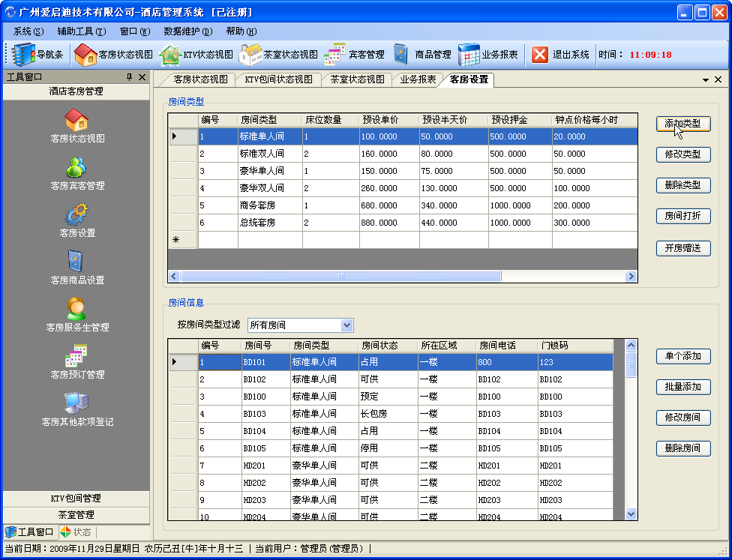The width and height of the screenshot is (732, 560).
Task: Open the 数据维护(D) menu
Action: pos(188,31)
